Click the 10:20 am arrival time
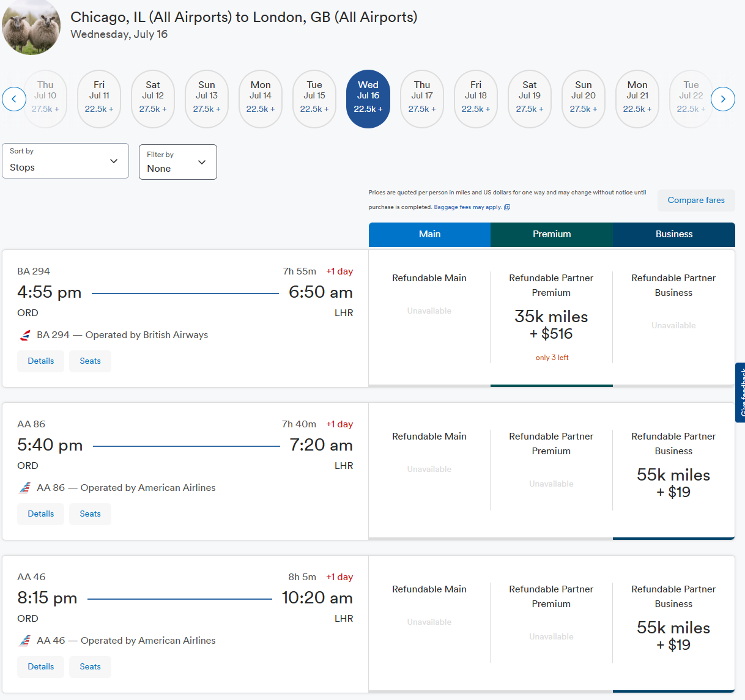745x700 pixels. pyautogui.click(x=317, y=598)
